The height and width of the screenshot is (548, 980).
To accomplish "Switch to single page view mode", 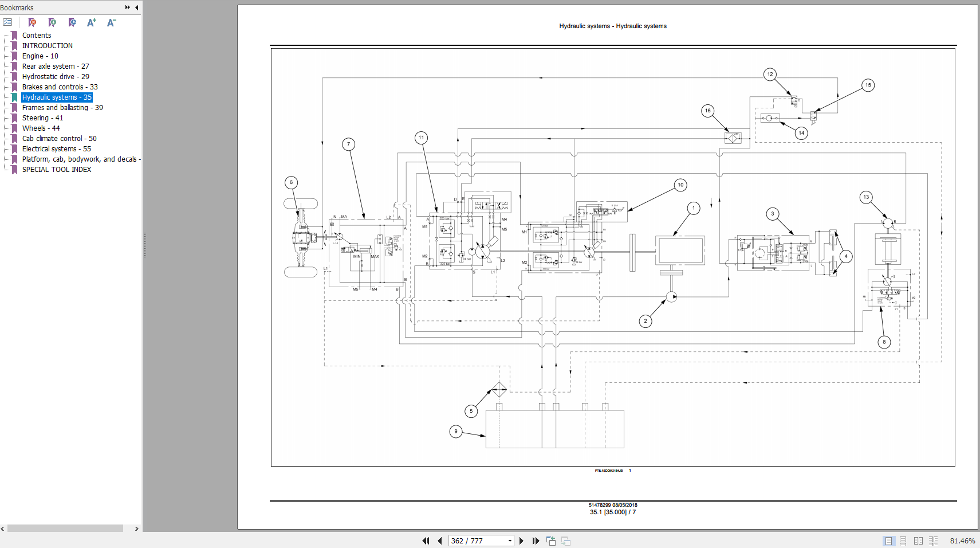I will (x=889, y=541).
